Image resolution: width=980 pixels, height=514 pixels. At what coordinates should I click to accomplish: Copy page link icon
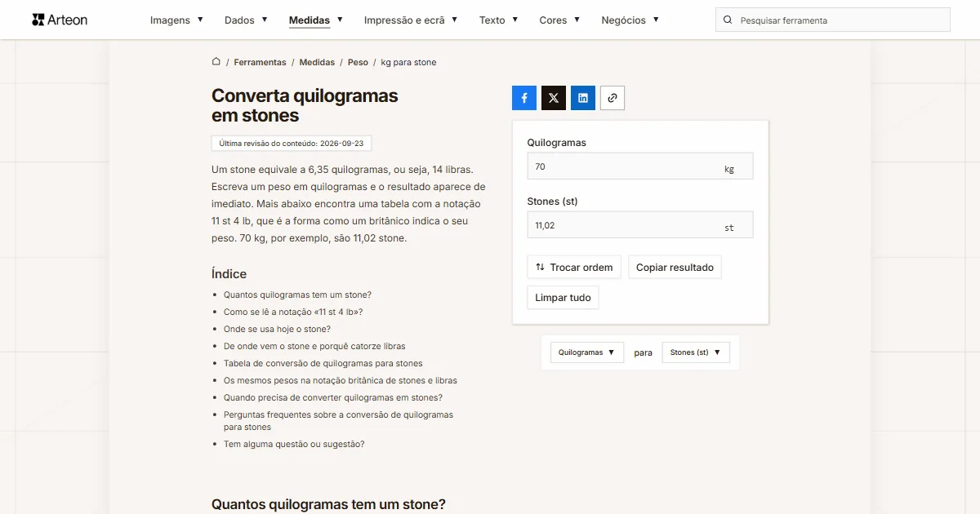(612, 98)
